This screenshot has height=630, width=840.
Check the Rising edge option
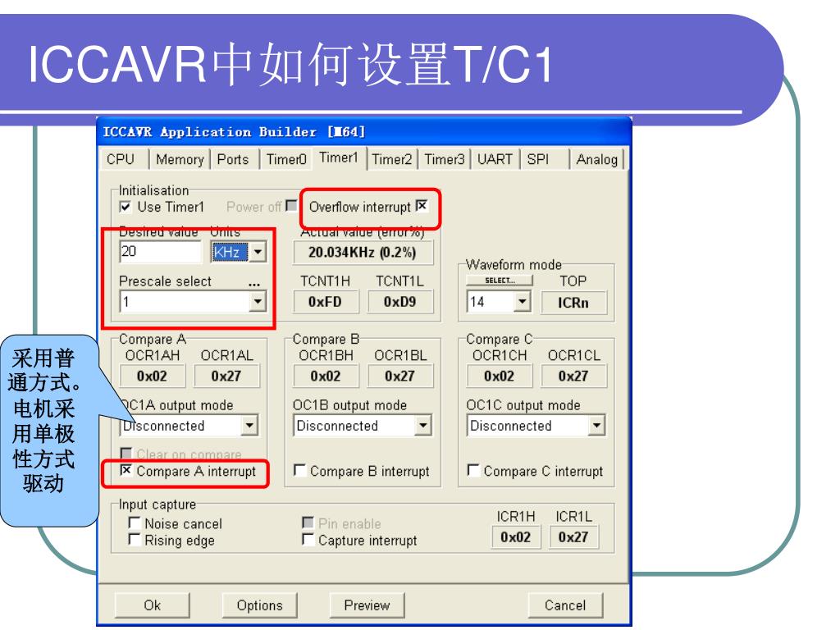click(135, 540)
